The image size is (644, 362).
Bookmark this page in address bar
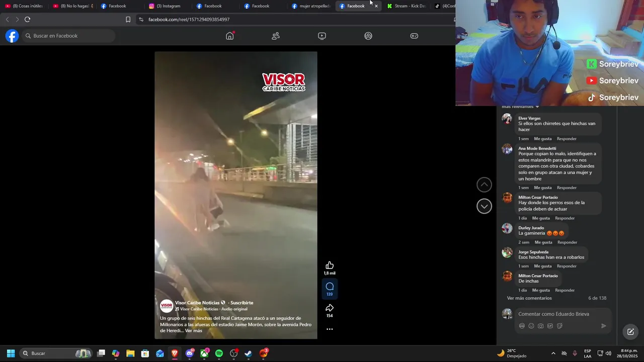[128, 19]
